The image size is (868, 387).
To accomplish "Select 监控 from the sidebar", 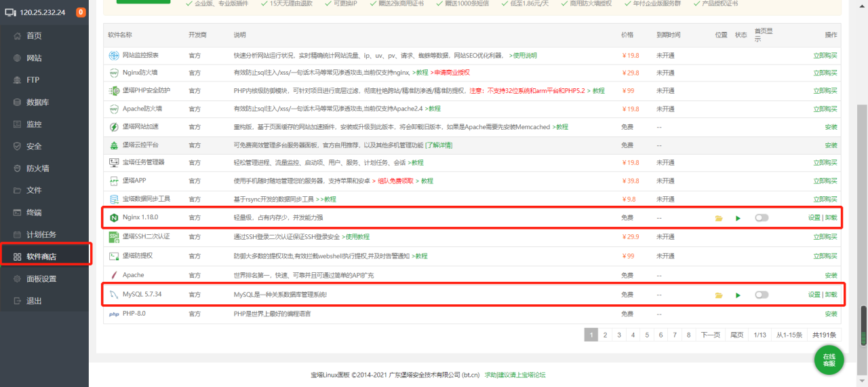I will (x=44, y=124).
